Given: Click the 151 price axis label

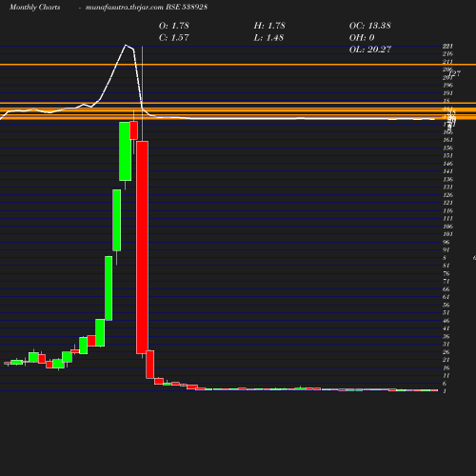Looking at the screenshot, I should (x=447, y=155).
